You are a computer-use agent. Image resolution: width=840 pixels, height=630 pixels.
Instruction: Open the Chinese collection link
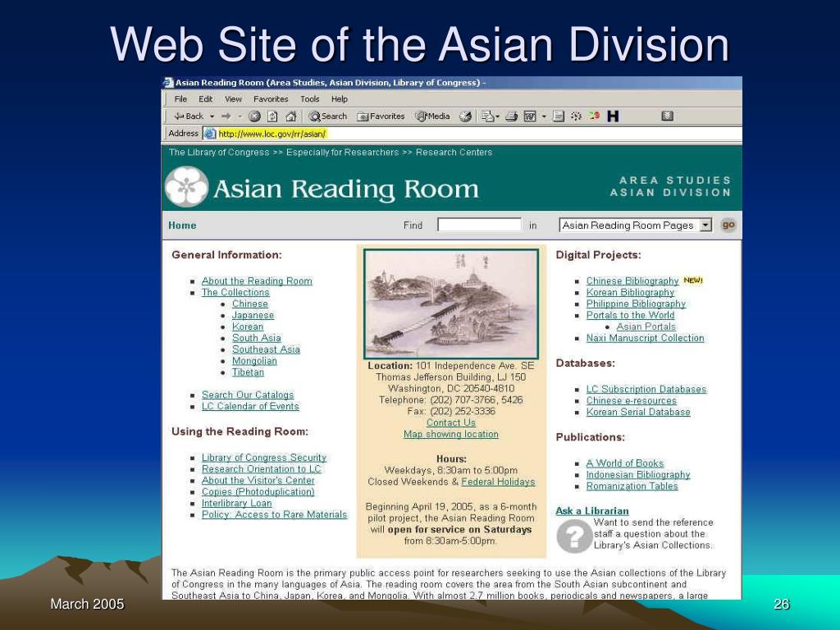point(249,304)
